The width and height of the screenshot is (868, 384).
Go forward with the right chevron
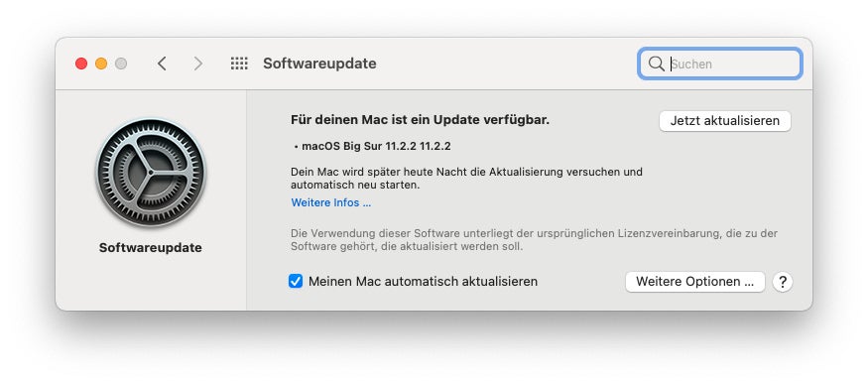(197, 64)
